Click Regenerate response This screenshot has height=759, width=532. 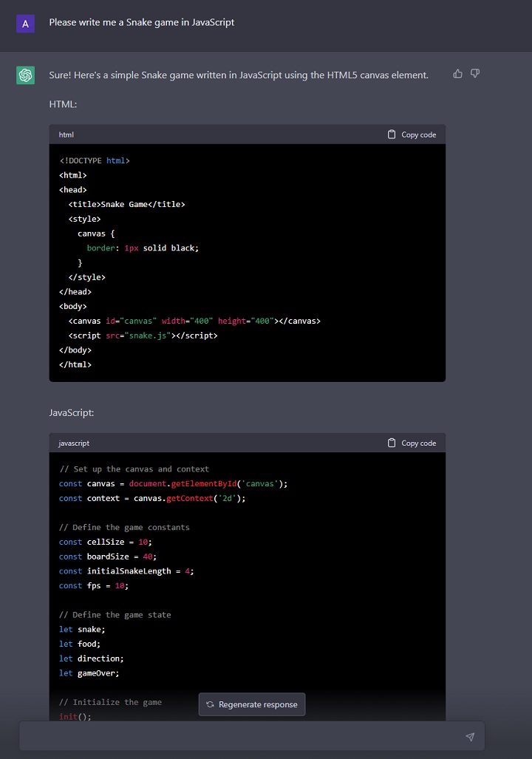click(251, 704)
